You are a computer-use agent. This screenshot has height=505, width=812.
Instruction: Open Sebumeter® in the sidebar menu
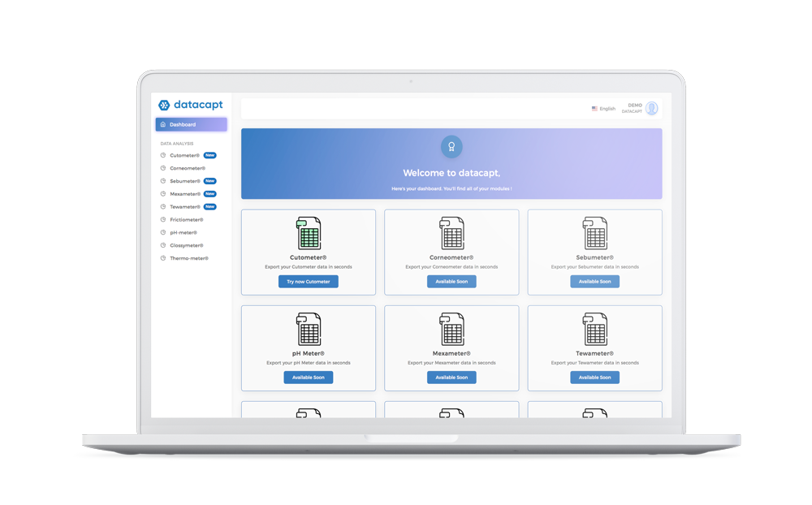185,181
